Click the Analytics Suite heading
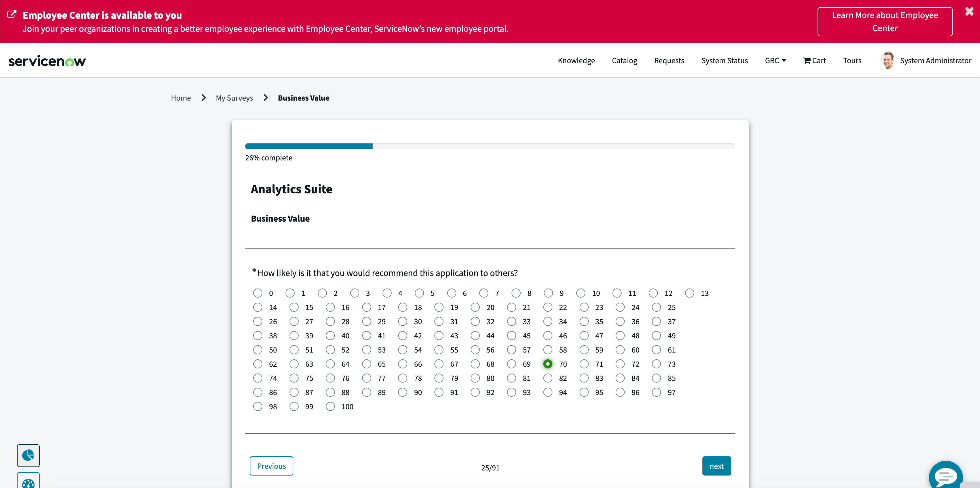Screen dimensions: 980x488 pyautogui.click(x=292, y=189)
